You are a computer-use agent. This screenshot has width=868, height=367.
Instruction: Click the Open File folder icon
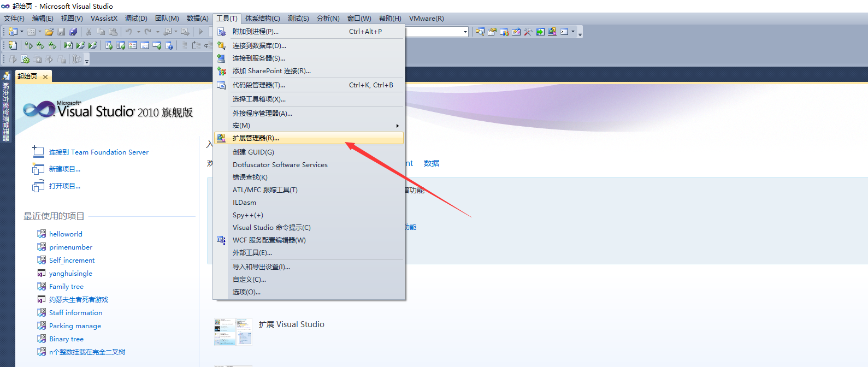point(49,32)
